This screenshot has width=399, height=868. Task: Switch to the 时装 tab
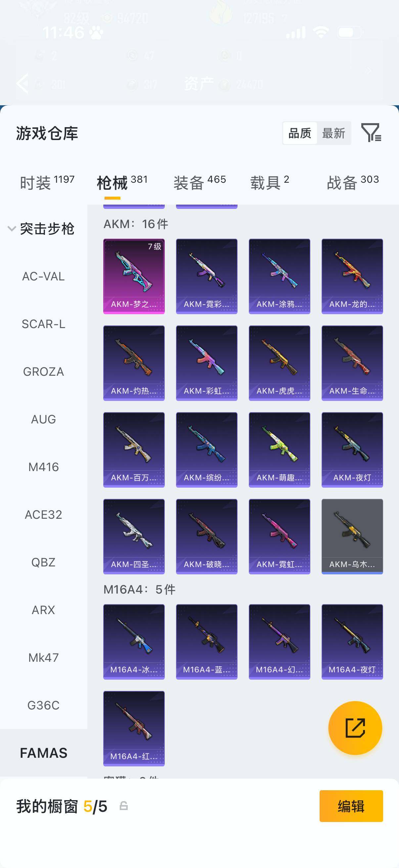[47, 183]
